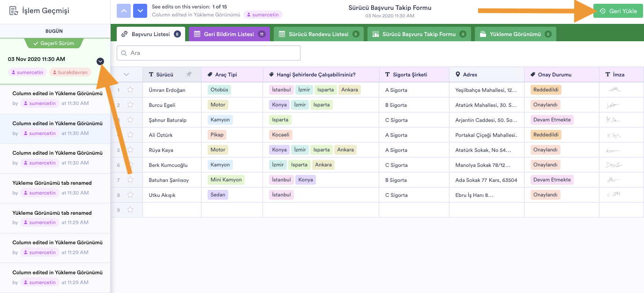This screenshot has height=293, width=644.
Task: Click the previous version up arrow button
Action: 124,11
